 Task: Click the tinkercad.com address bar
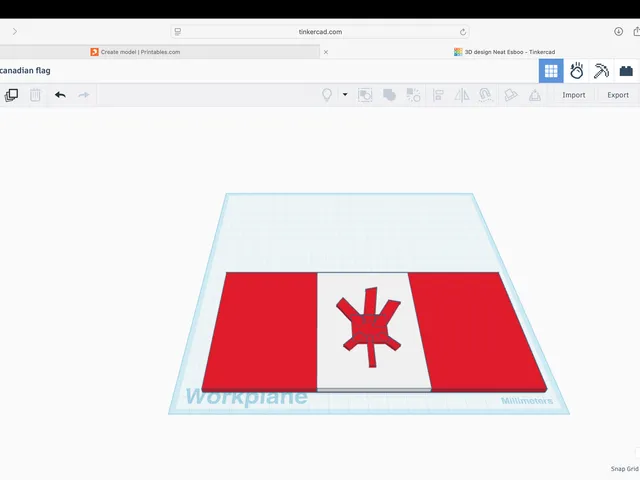(320, 32)
